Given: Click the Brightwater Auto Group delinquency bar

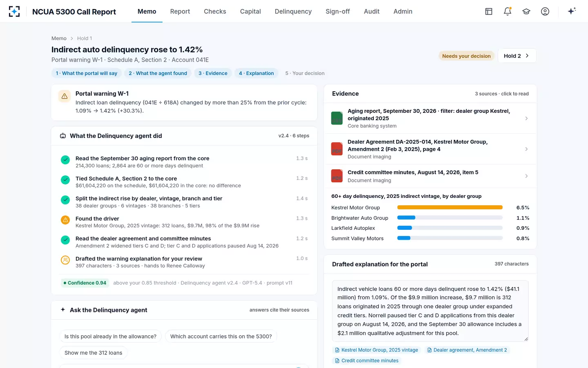Looking at the screenshot, I should [450, 218].
